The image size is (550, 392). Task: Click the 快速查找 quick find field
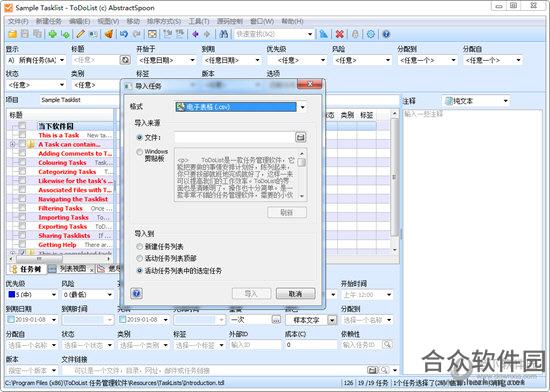(270, 34)
